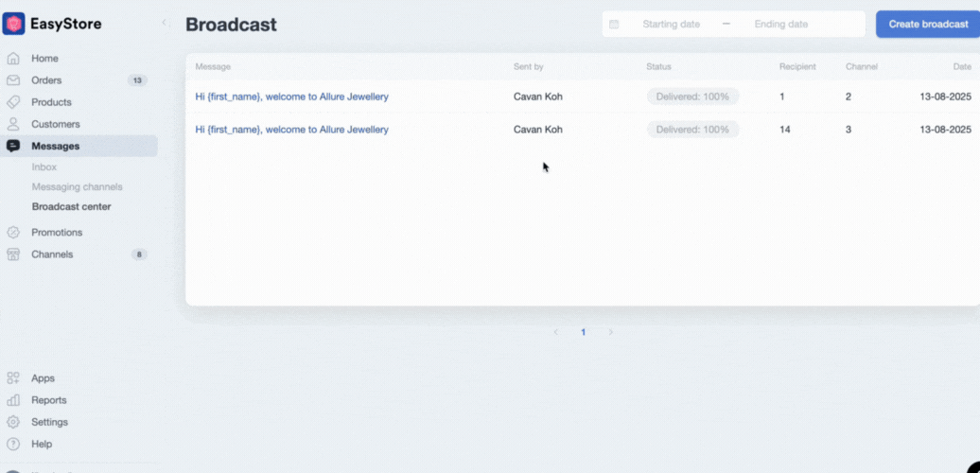980x473 pixels.
Task: Collapse the sidebar with the chevron
Action: click(x=164, y=23)
